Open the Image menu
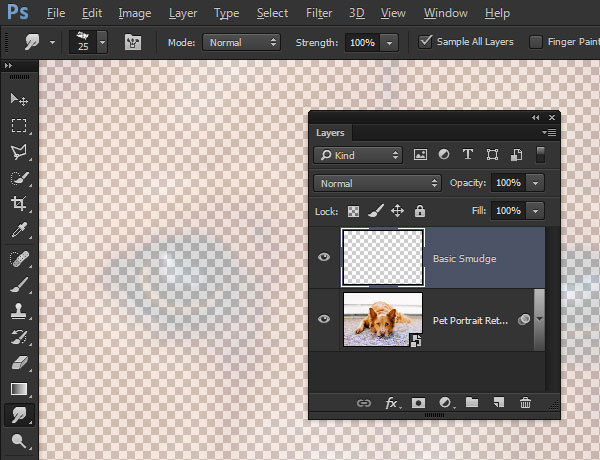 135,13
